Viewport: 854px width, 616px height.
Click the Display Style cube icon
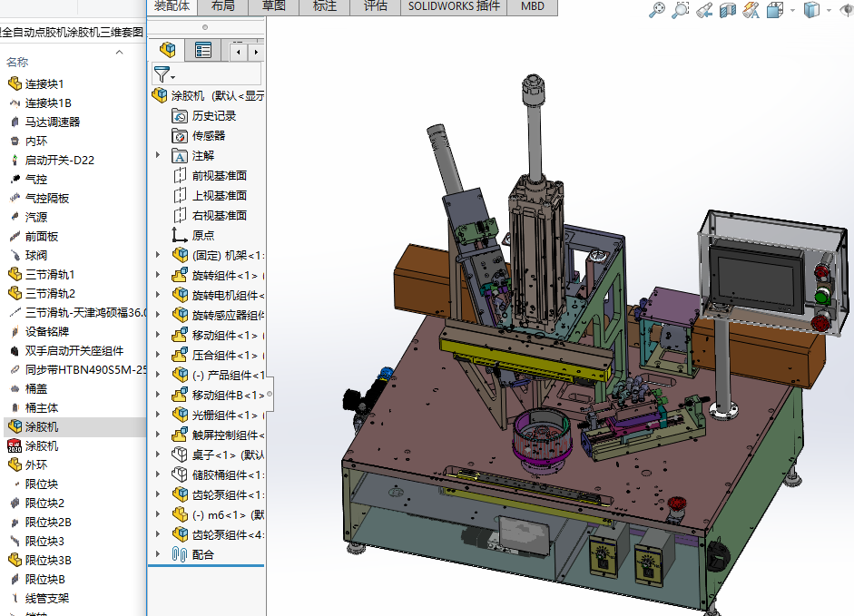811,10
